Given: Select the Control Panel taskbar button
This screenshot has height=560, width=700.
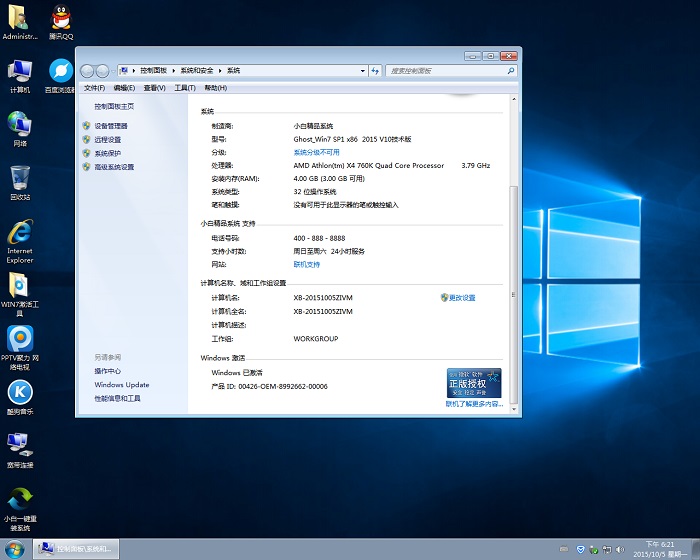Looking at the screenshot, I should 76,549.
